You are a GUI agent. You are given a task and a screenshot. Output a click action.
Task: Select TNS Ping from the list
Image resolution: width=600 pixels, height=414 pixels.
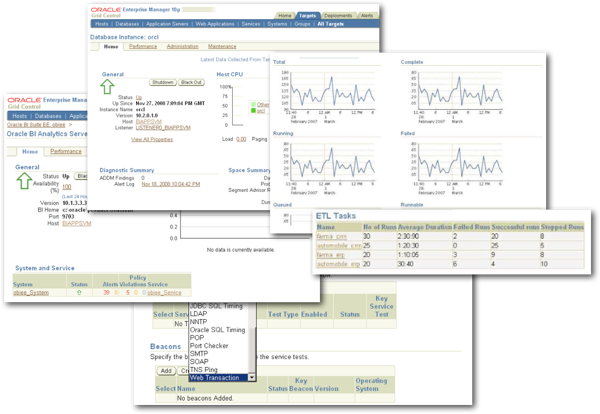(204, 370)
